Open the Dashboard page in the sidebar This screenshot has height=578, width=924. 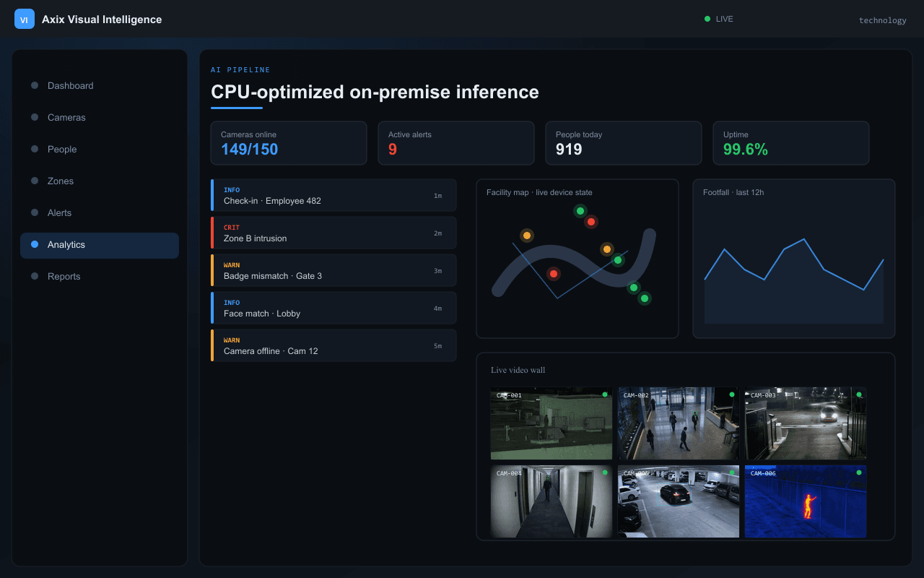click(x=100, y=85)
